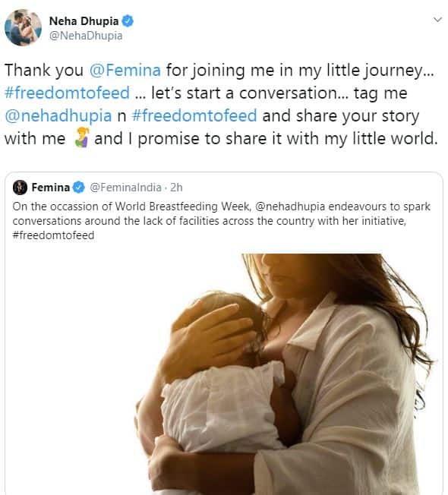Image resolution: width=448 pixels, height=495 pixels.
Task: Click Femina's verified badge
Action: [x=79, y=188]
